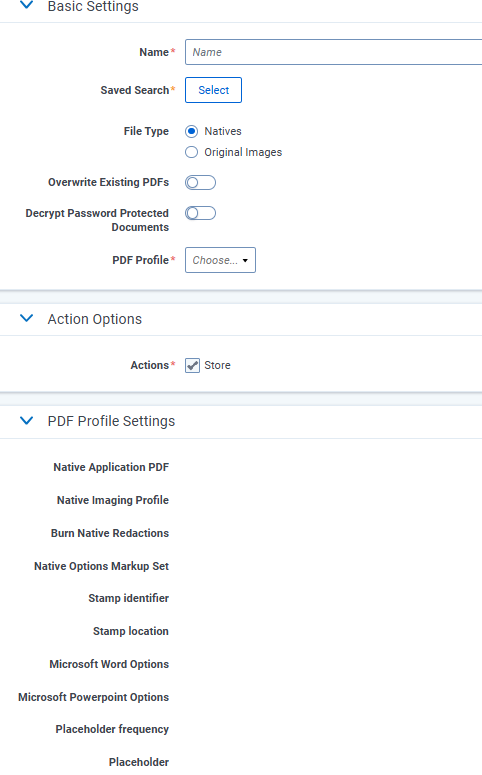Image resolution: width=482 pixels, height=775 pixels.
Task: Click the Placeholder frequency label
Action: [112, 729]
